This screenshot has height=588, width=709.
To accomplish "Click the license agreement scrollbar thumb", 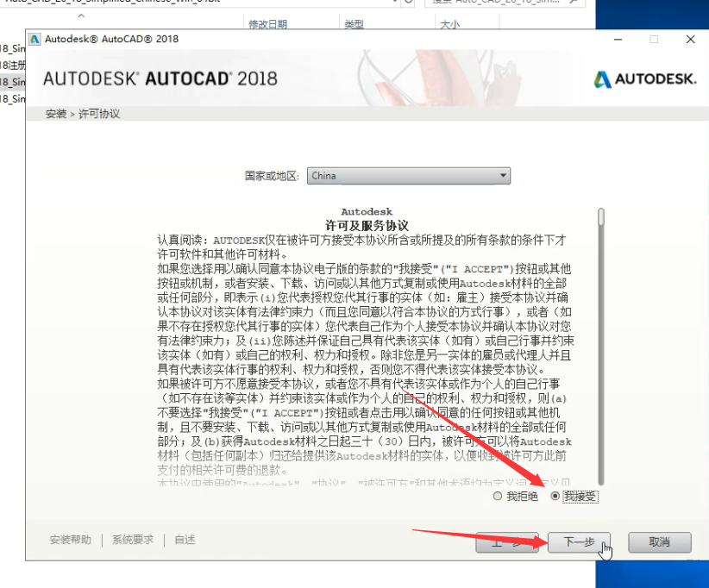I will [601, 217].
